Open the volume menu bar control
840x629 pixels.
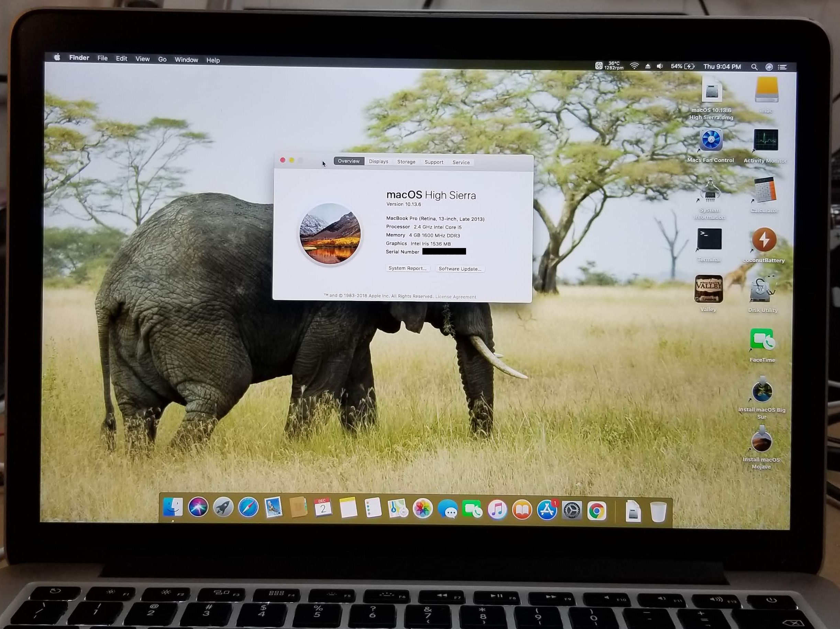click(x=660, y=66)
